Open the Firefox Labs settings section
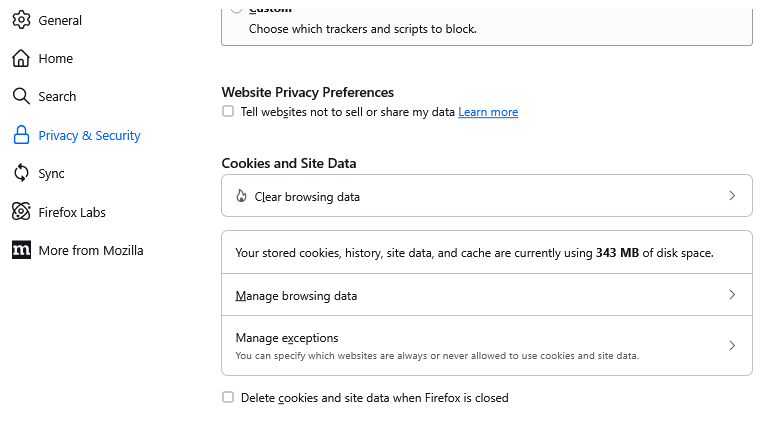This screenshot has height=424, width=761. pos(72,212)
